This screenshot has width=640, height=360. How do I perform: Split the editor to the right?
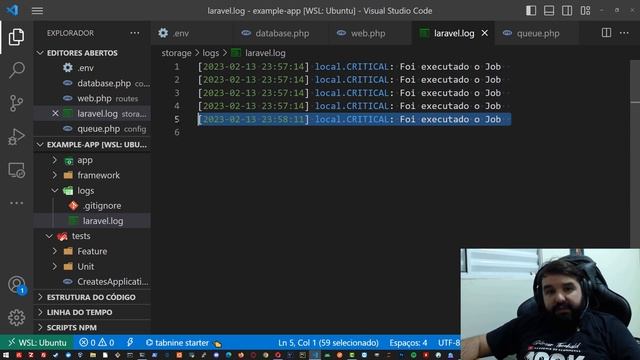[606, 33]
